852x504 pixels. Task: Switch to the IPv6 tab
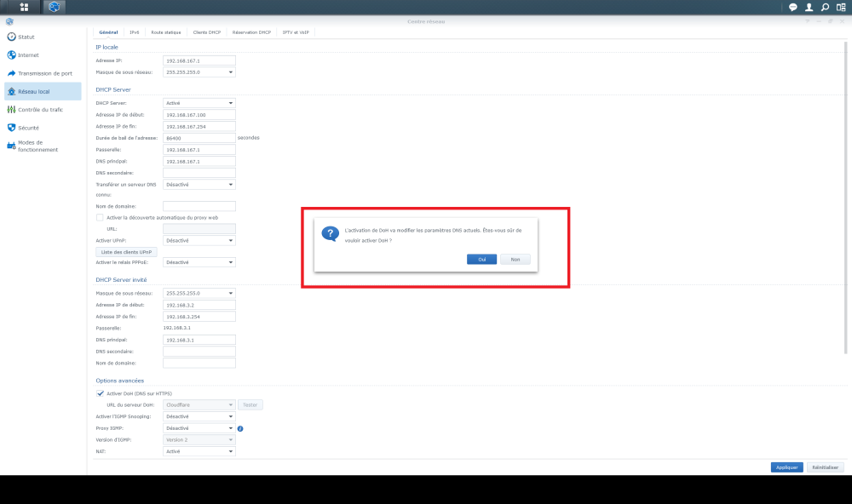135,32
